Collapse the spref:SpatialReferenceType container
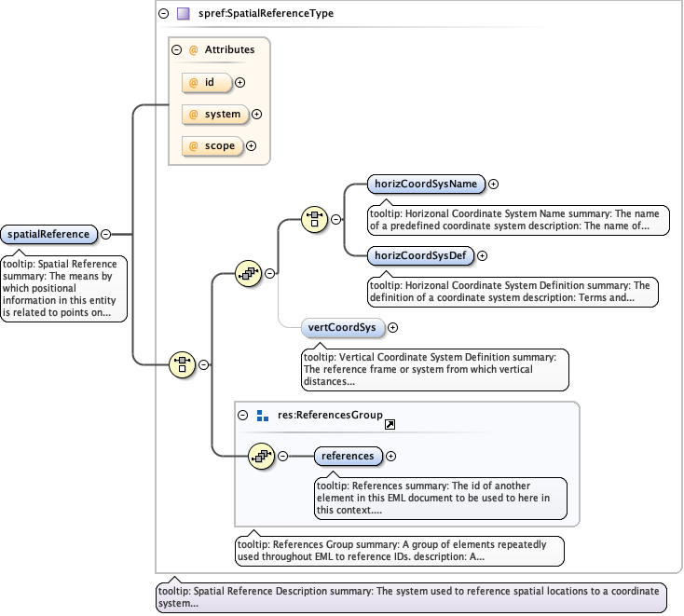The image size is (684, 616). pyautogui.click(x=164, y=14)
